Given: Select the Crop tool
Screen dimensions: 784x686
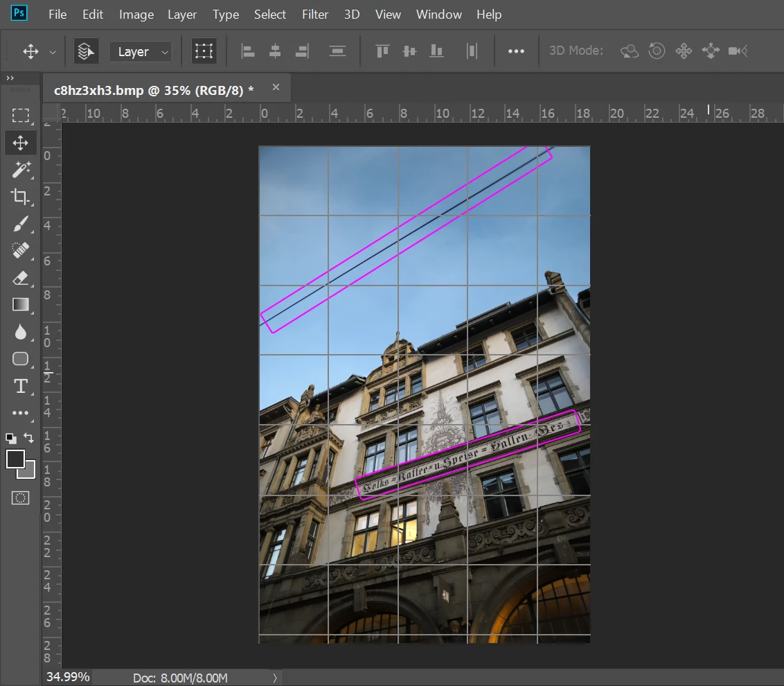Looking at the screenshot, I should pyautogui.click(x=21, y=197).
